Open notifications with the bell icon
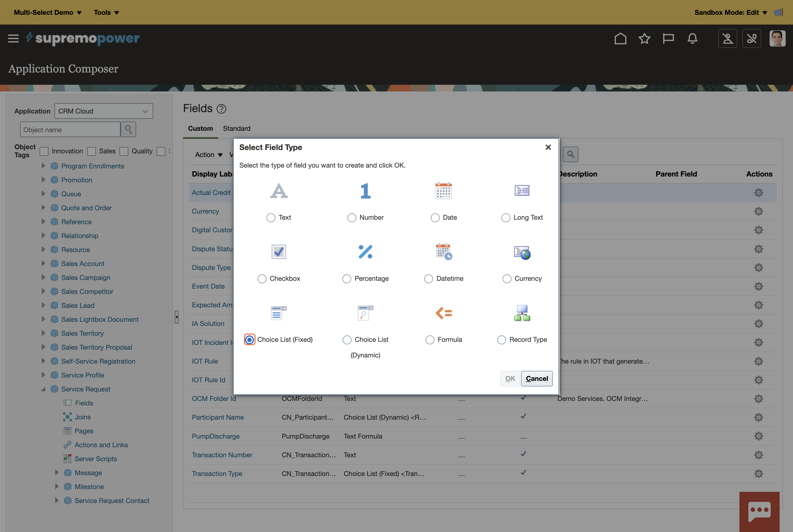 [693, 38]
